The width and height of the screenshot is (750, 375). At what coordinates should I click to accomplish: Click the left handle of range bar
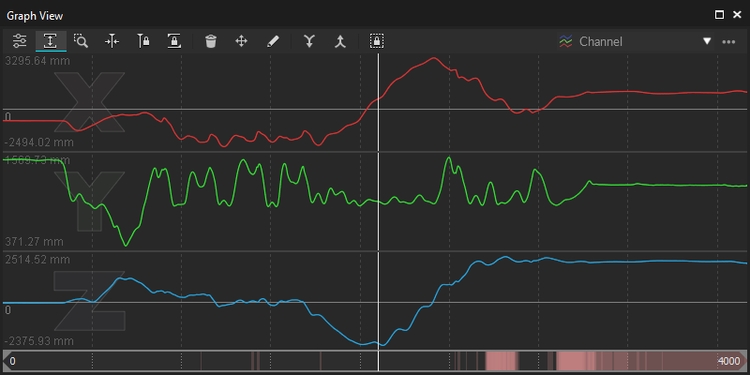point(6,361)
